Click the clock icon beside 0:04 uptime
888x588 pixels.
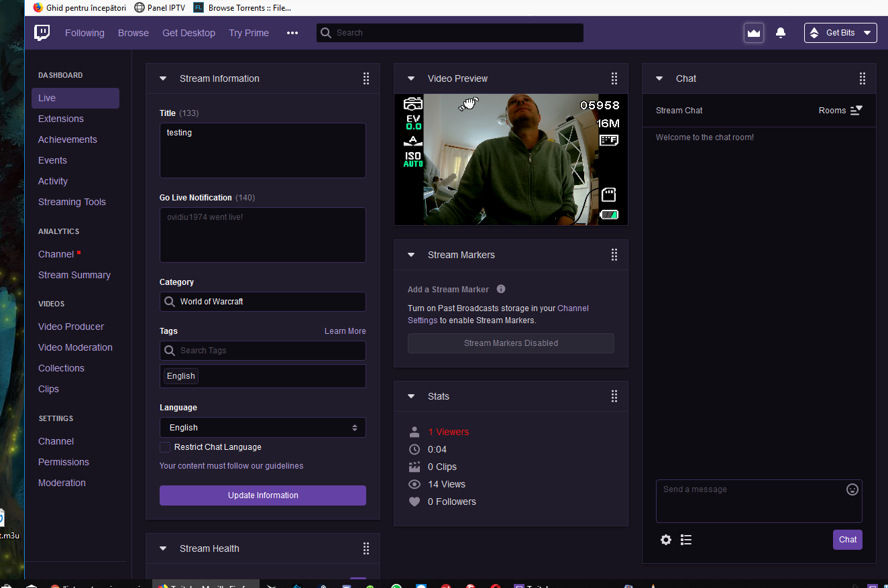[x=414, y=449]
